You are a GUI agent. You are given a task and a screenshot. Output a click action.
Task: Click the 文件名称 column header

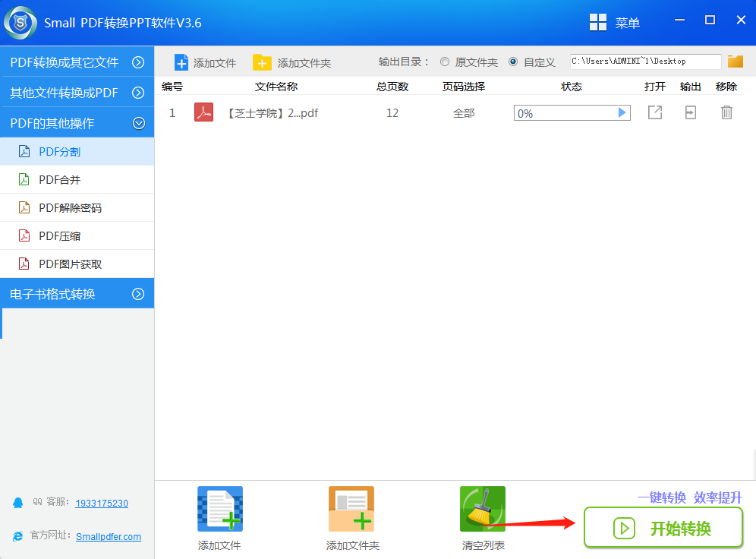pos(276,87)
